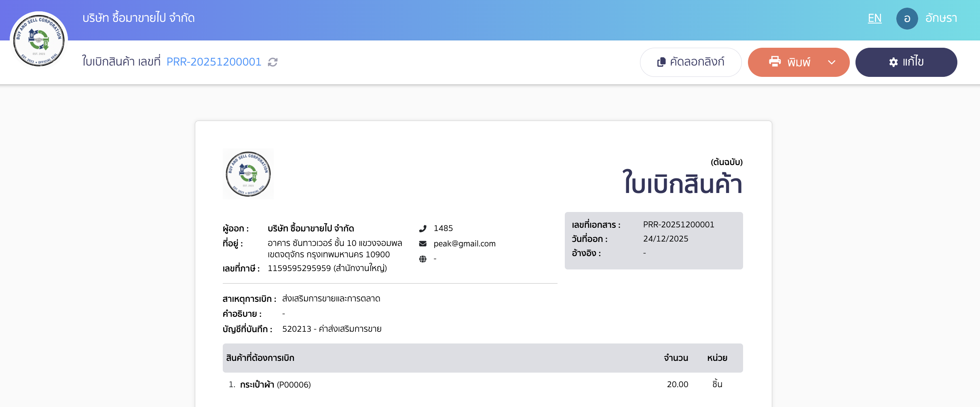Viewport: 980px width, 407px height.
Task: Click the printer icon on the print button
Action: (775, 61)
